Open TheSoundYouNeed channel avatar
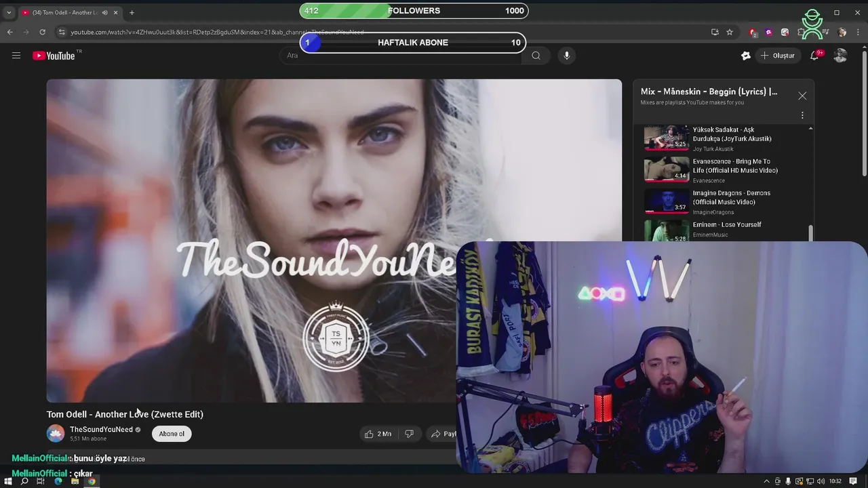 coord(56,434)
